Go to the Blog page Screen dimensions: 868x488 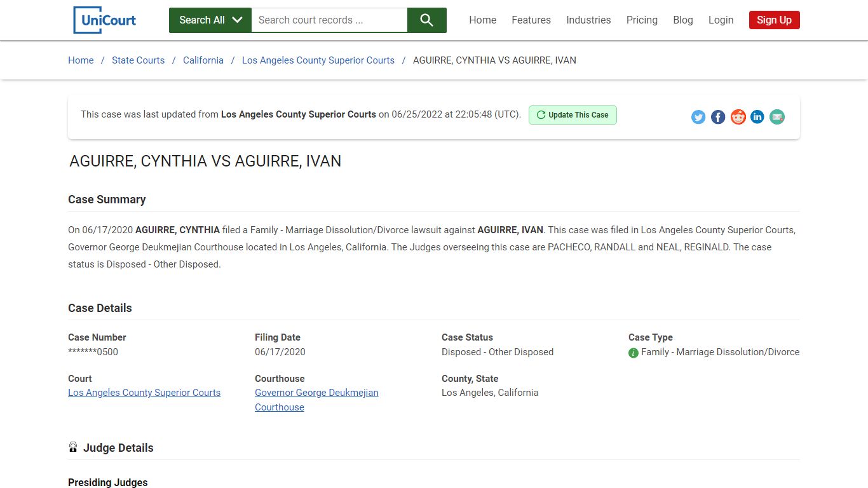[683, 20]
